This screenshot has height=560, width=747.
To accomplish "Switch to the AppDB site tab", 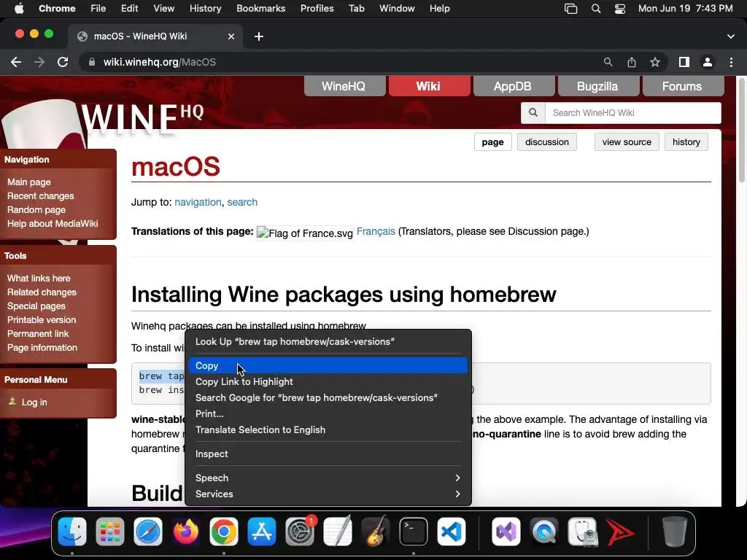I will pos(513,86).
